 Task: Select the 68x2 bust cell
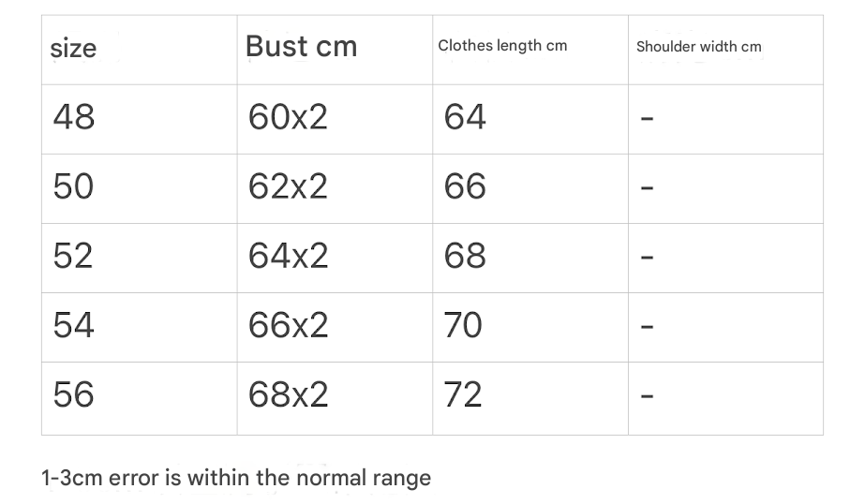tap(288, 394)
